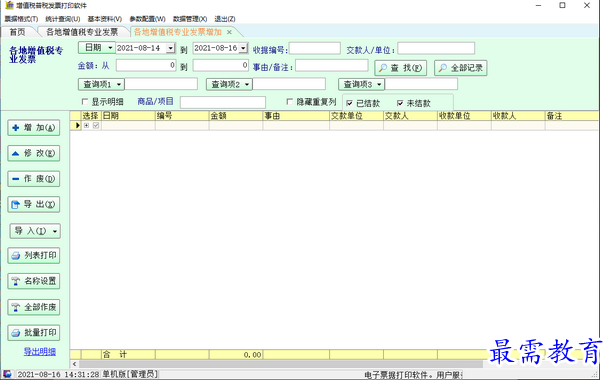
Task: Uncheck the 未结款 checkbox
Action: [x=400, y=103]
